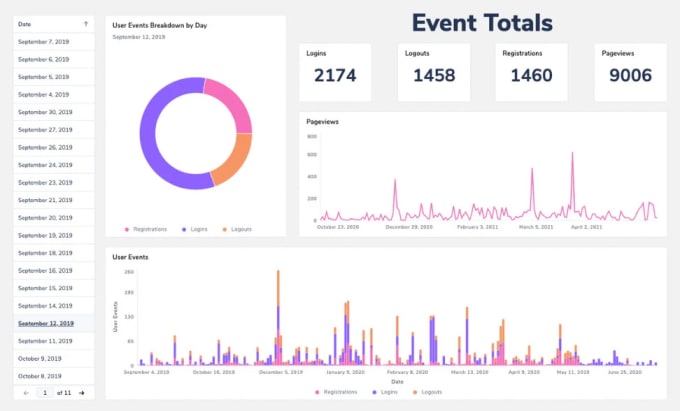Select the highlighted September 12, 2019 row
680x411 pixels.
tap(54, 323)
